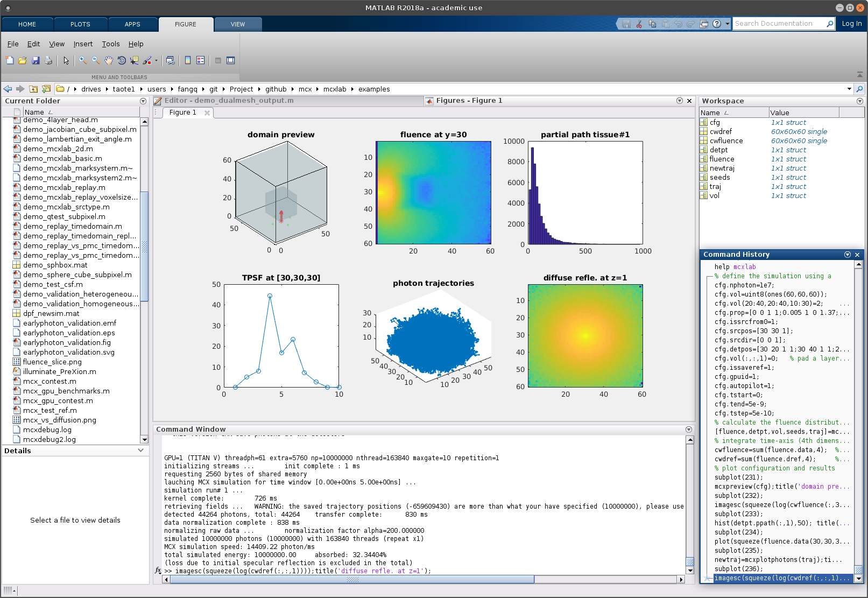Select the Pan hand tool

coord(109,60)
